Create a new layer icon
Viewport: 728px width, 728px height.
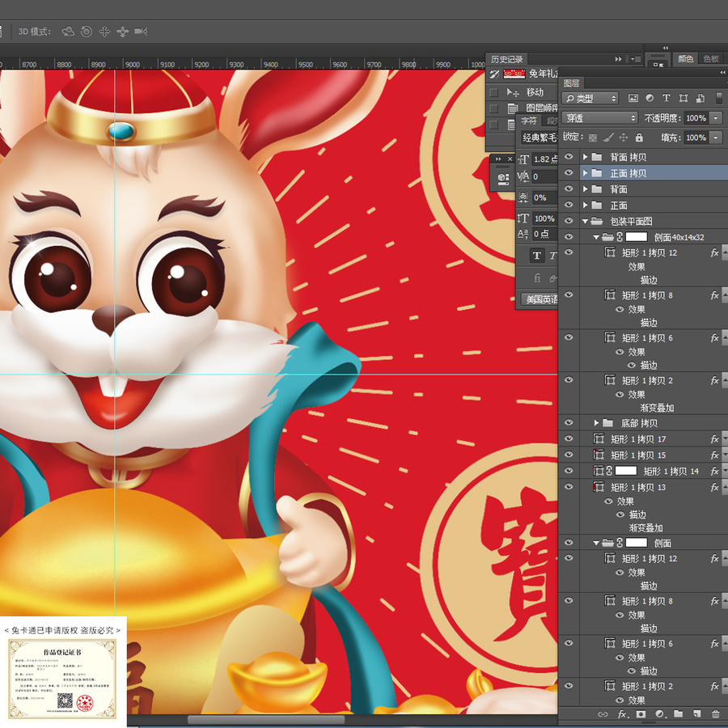tap(697, 714)
